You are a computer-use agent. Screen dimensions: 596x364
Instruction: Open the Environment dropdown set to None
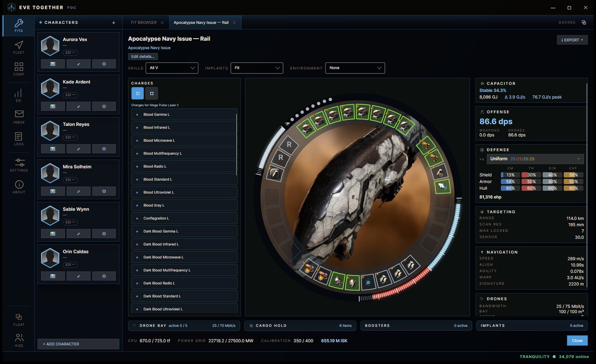[355, 68]
